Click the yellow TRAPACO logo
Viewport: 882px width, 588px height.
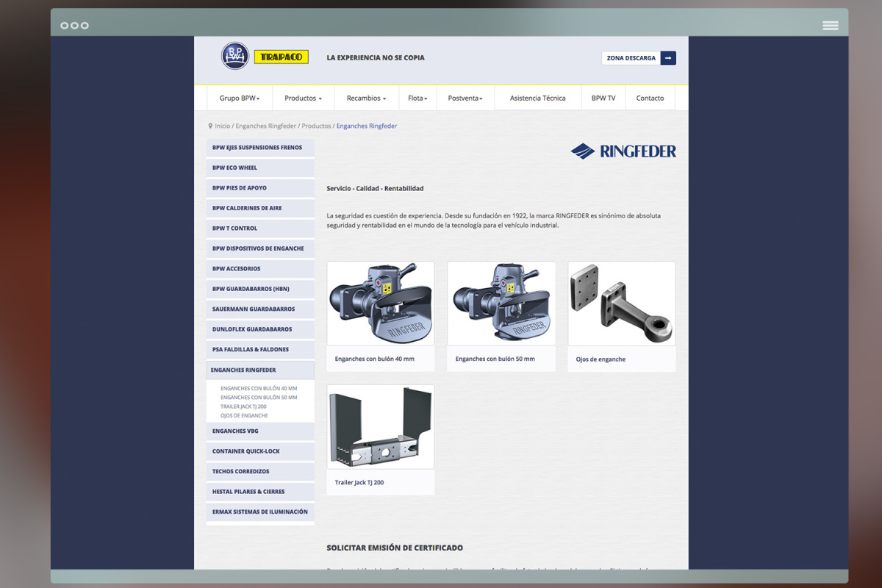click(x=281, y=57)
